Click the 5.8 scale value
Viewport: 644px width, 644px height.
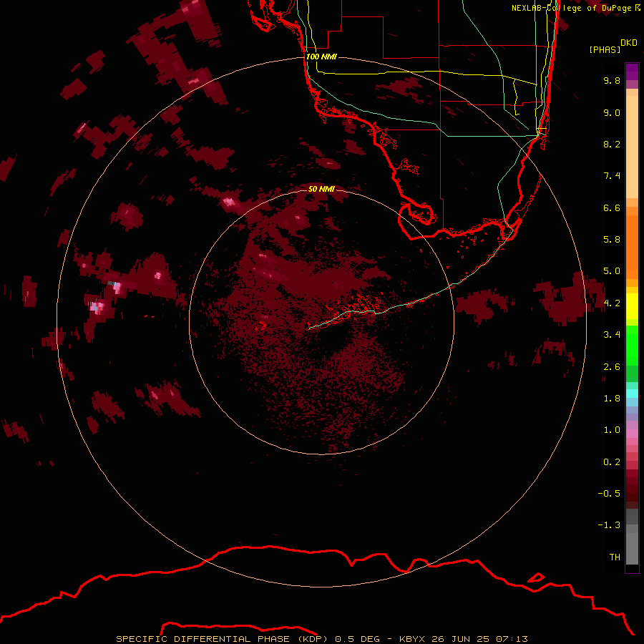(612, 240)
